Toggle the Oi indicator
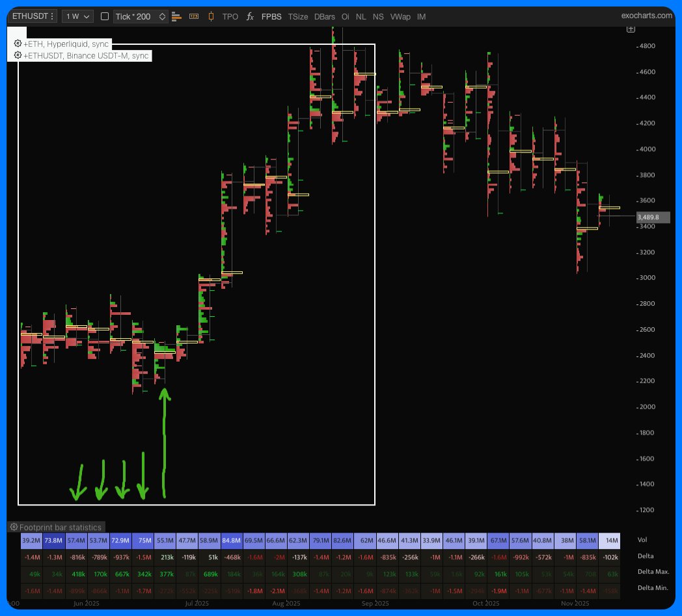The width and height of the screenshot is (682, 616). (x=346, y=16)
